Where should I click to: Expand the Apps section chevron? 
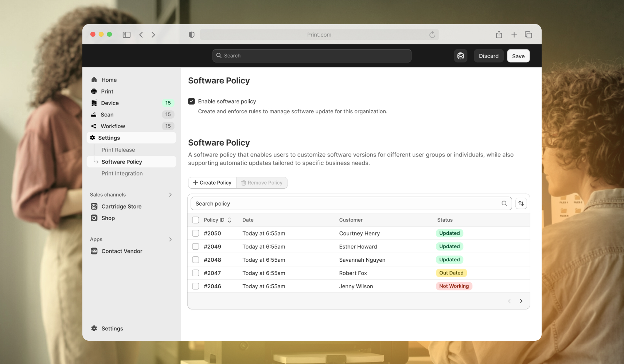170,240
